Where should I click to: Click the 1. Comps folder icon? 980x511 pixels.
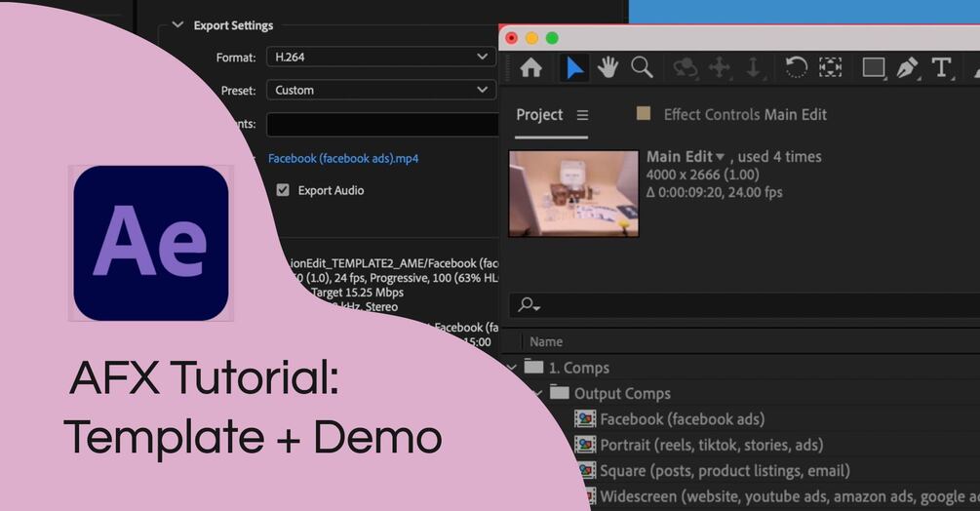533,367
